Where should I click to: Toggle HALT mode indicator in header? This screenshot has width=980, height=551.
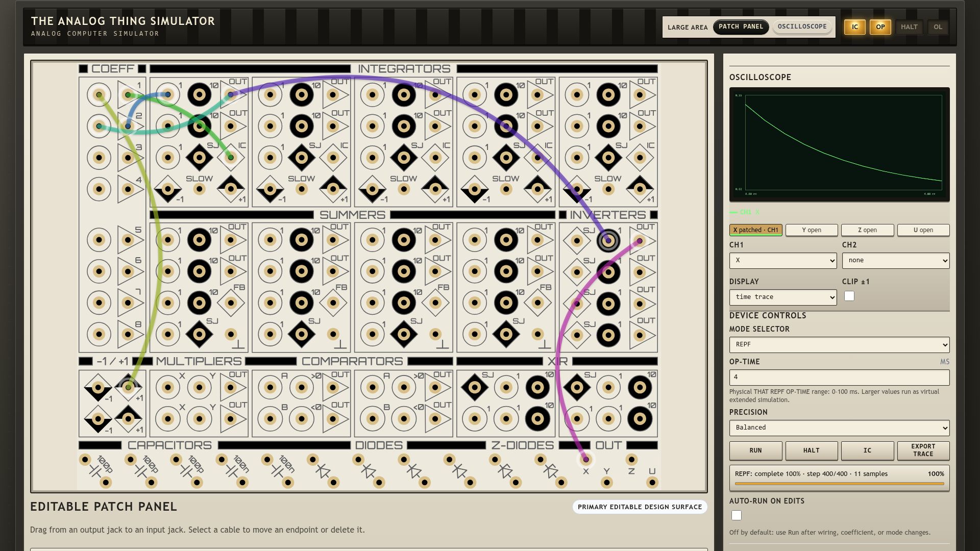(909, 27)
